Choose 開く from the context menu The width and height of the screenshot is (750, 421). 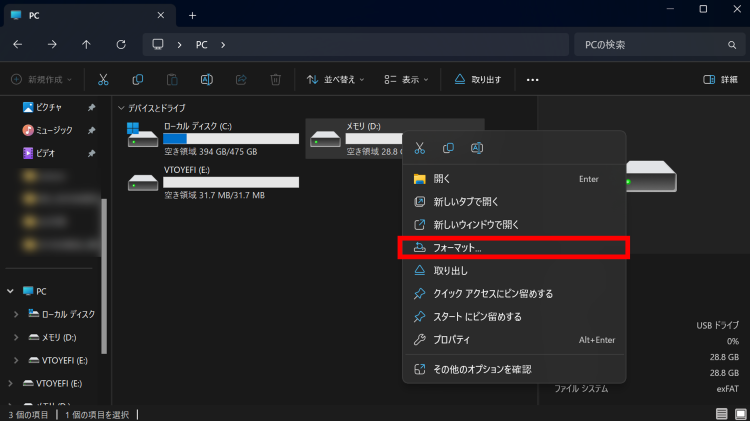coord(514,179)
